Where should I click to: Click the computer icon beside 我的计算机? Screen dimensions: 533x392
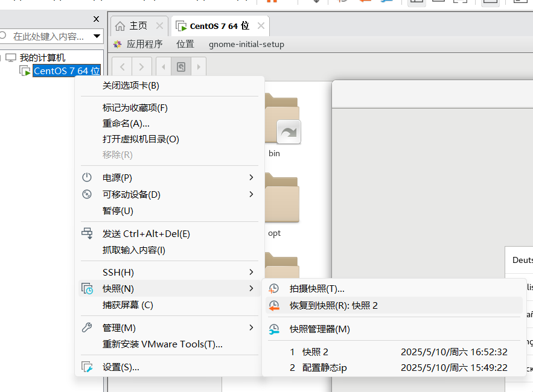tap(11, 58)
